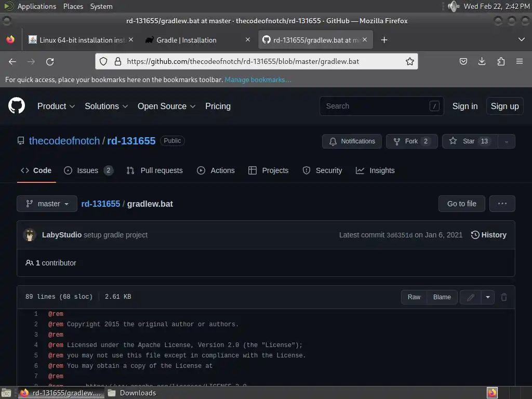Viewport: 532px width, 399px height.
Task: Open the Insights tab
Action: click(x=375, y=170)
